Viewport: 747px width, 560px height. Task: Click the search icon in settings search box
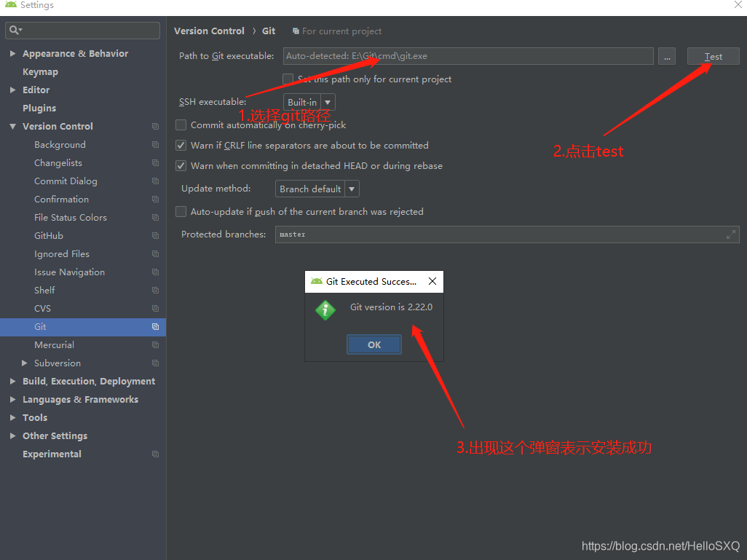[x=15, y=31]
